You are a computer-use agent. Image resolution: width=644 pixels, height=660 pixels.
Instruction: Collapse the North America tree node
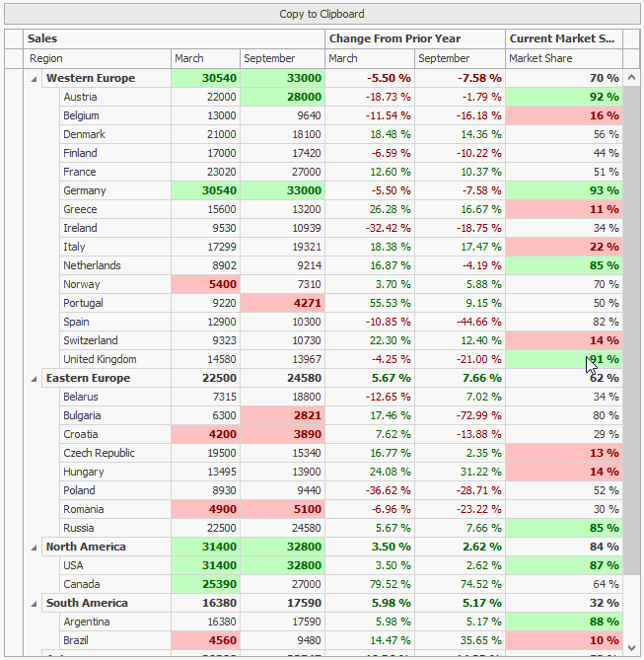pyautogui.click(x=34, y=547)
